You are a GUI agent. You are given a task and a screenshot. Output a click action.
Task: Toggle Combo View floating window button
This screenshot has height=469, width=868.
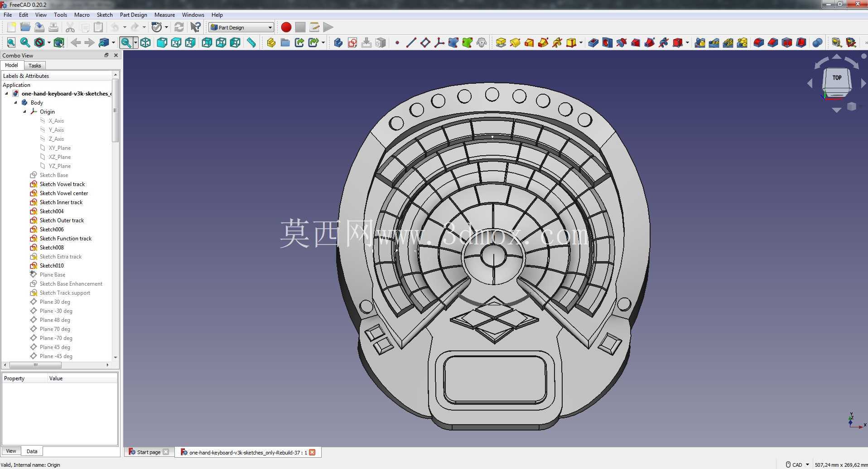coord(106,55)
